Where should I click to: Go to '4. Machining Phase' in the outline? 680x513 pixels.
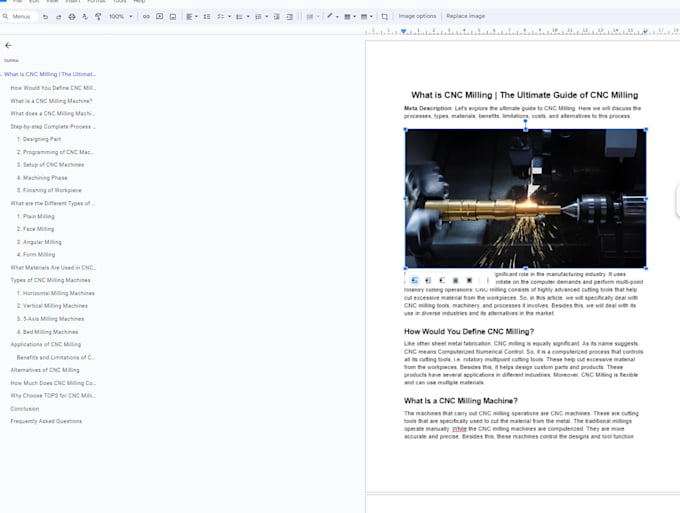pyautogui.click(x=42, y=178)
